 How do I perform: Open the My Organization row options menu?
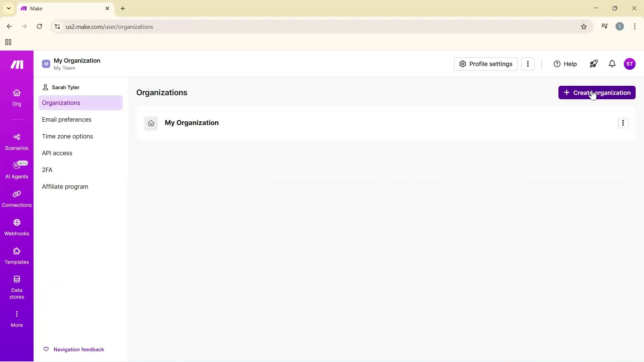click(623, 123)
